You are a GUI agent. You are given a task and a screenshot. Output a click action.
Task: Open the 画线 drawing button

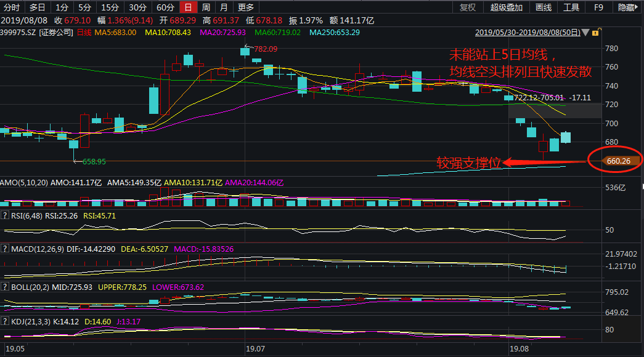[544, 7]
